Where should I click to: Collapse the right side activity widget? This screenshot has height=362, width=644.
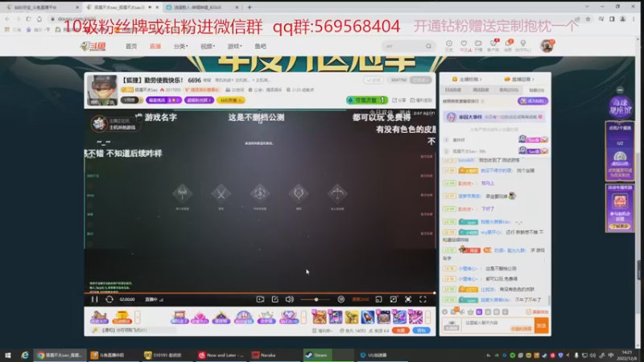(x=620, y=90)
